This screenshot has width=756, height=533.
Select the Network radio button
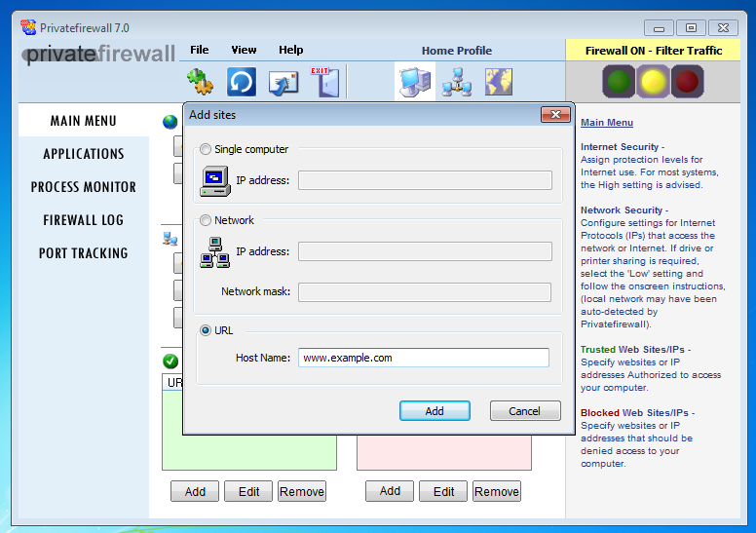point(206,220)
